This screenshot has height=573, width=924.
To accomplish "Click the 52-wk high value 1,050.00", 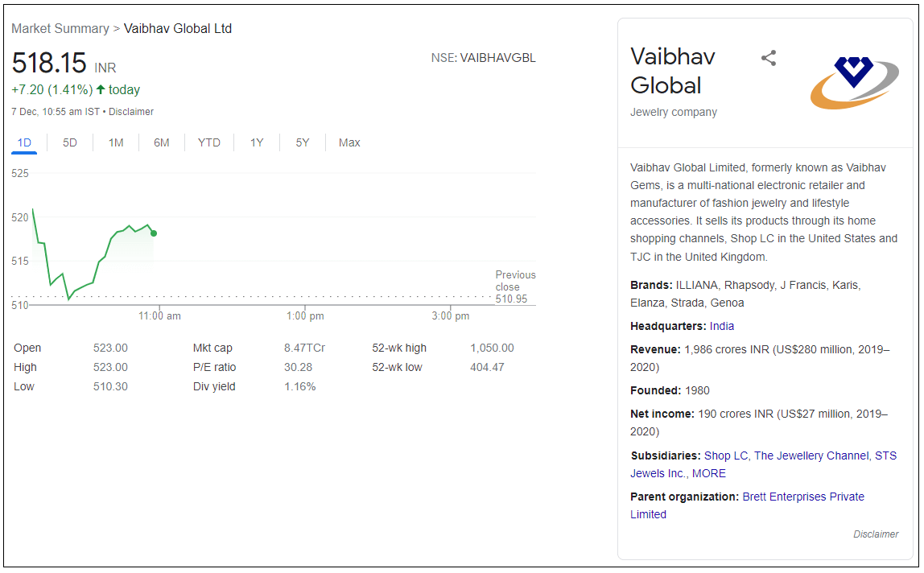I will pos(492,348).
